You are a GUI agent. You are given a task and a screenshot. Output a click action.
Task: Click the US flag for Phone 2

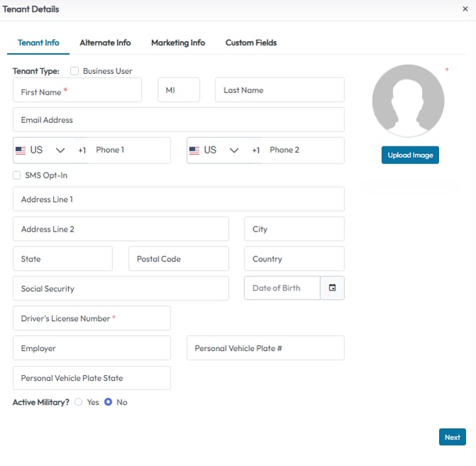coord(194,151)
